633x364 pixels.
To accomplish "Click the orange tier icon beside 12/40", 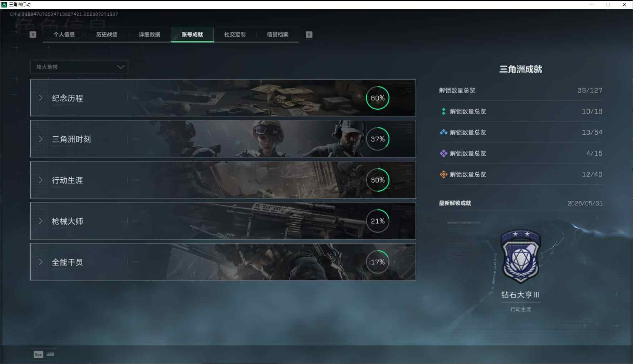I will tap(443, 174).
